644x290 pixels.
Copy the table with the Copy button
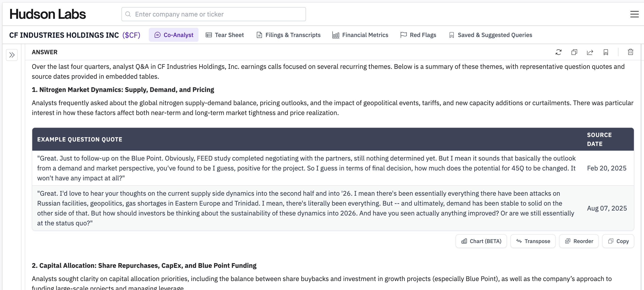point(618,241)
